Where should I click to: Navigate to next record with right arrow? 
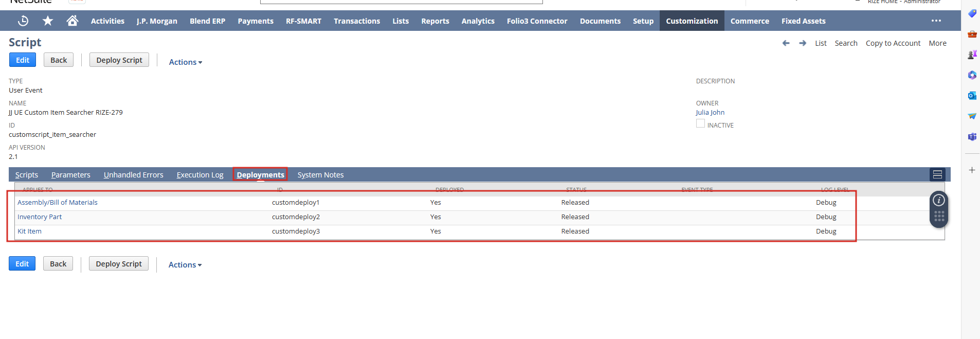[x=803, y=43]
